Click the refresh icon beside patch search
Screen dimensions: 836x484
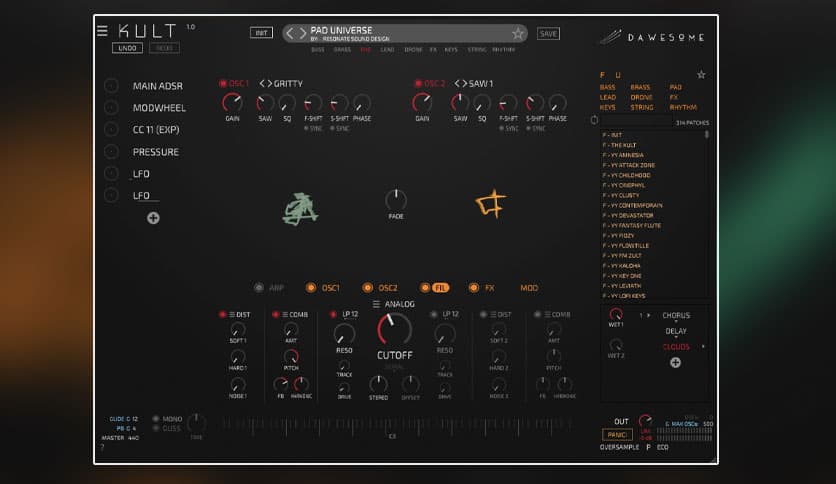pyautogui.click(x=594, y=120)
